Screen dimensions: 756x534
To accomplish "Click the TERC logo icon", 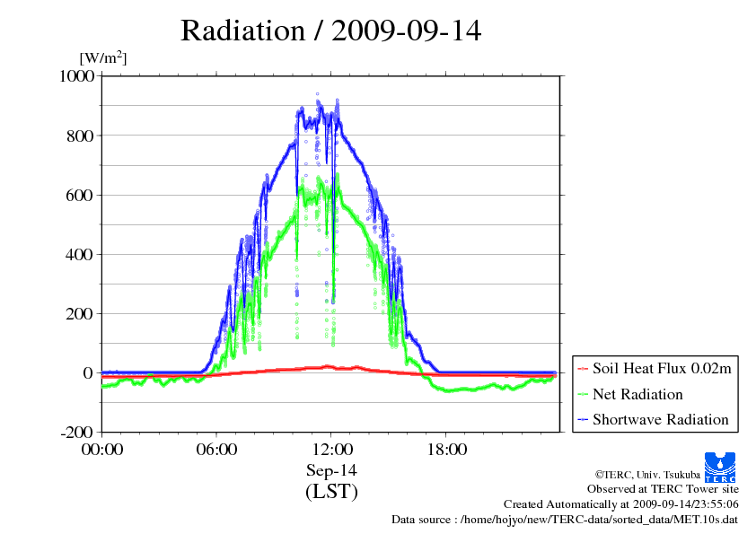I will click(720, 468).
